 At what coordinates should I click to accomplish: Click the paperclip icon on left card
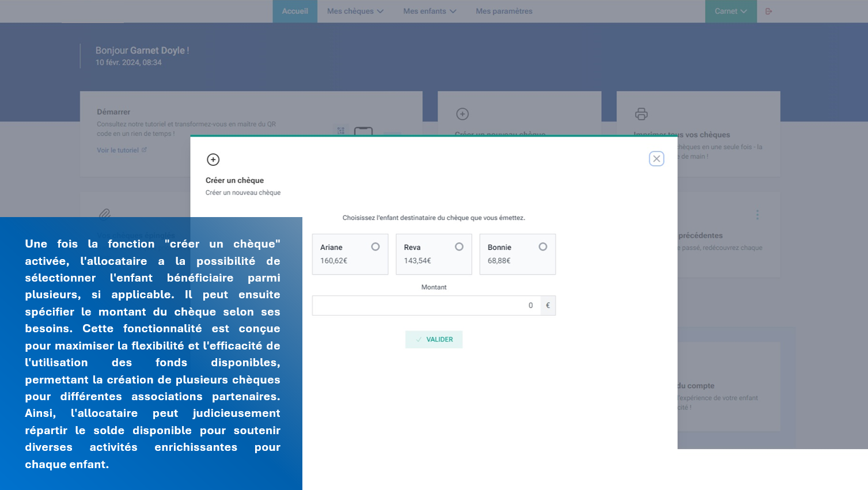pos(105,214)
